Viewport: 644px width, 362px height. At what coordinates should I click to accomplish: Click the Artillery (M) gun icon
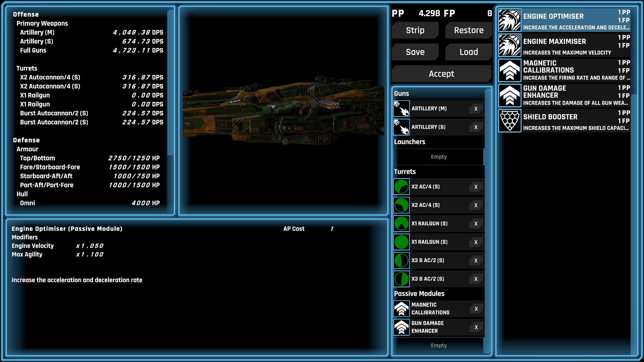[401, 109]
